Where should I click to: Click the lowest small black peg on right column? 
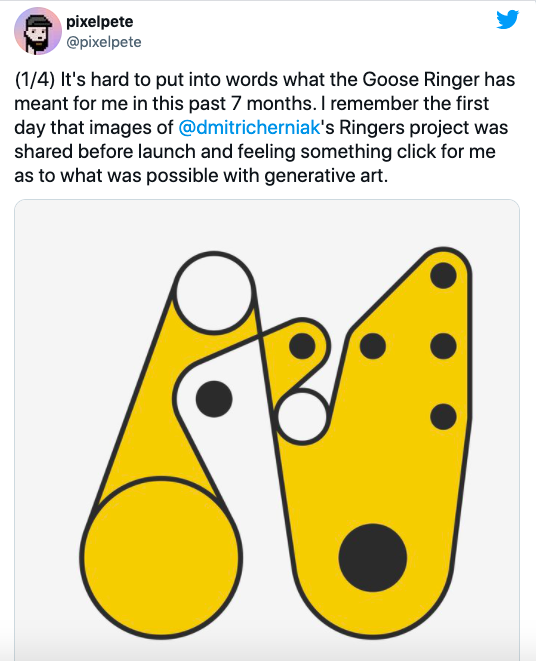pyautogui.click(x=443, y=416)
